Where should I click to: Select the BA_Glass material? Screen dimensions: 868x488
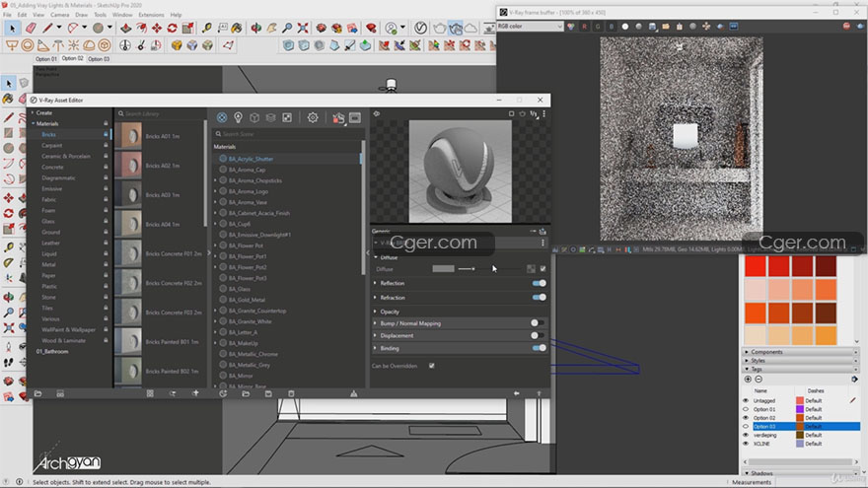239,289
